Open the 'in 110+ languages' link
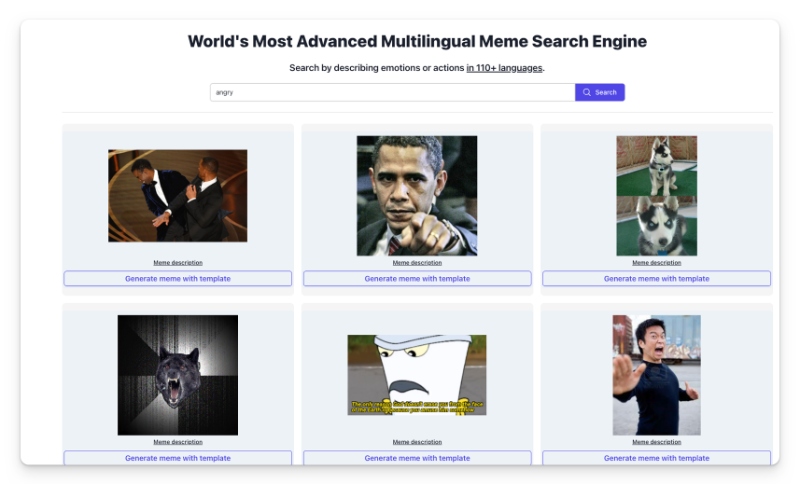Image resolution: width=800 pixels, height=484 pixels. (x=504, y=68)
